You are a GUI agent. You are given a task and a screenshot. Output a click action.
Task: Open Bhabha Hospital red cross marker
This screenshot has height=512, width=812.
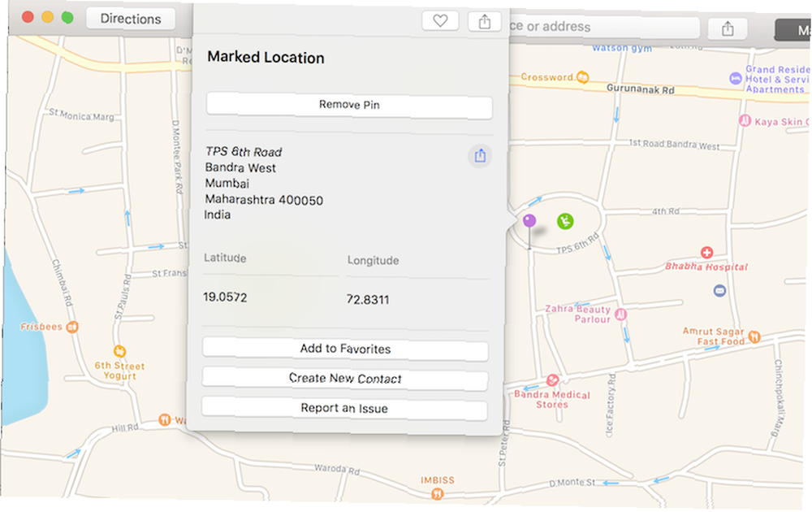coord(707,253)
